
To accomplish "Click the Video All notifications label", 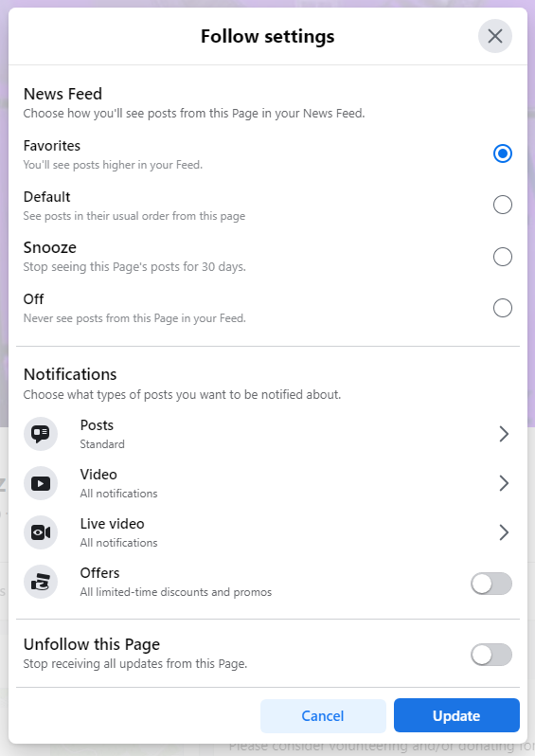I will 118,494.
